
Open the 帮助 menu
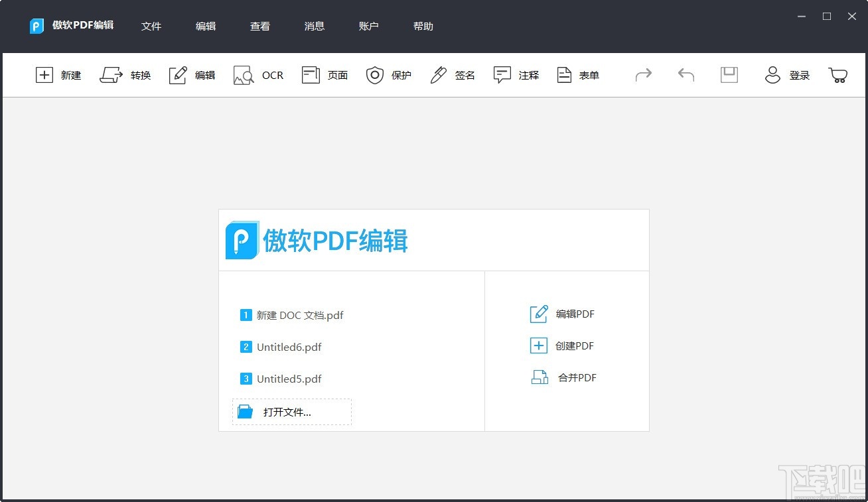(423, 26)
